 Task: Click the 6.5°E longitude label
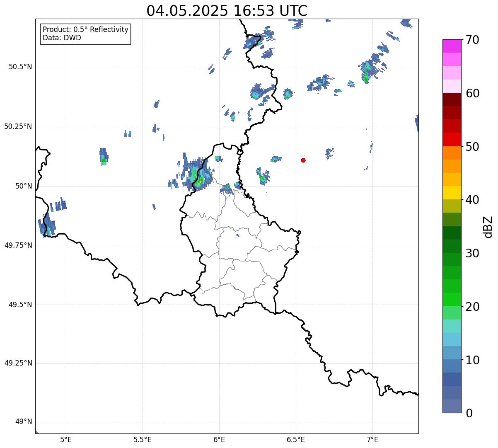pyautogui.click(x=296, y=440)
